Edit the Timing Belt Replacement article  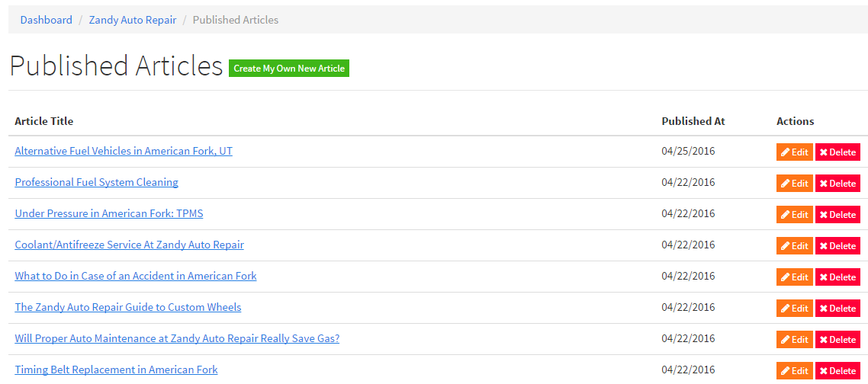(794, 371)
